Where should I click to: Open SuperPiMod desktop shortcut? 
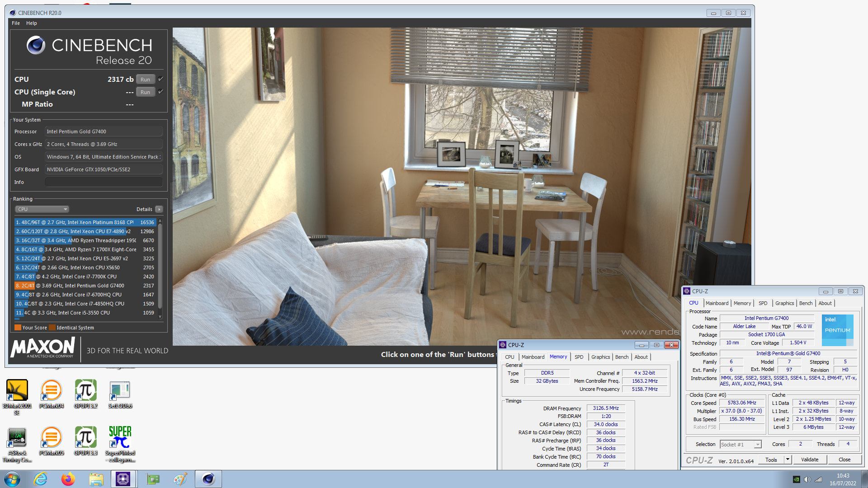coord(120,445)
